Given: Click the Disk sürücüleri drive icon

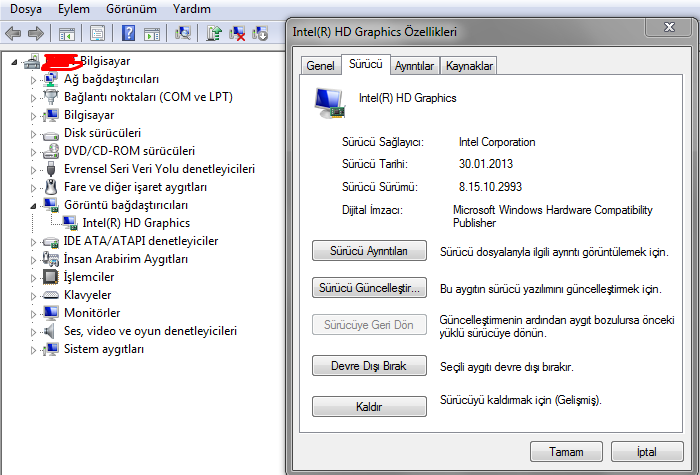Looking at the screenshot, I should coord(50,134).
